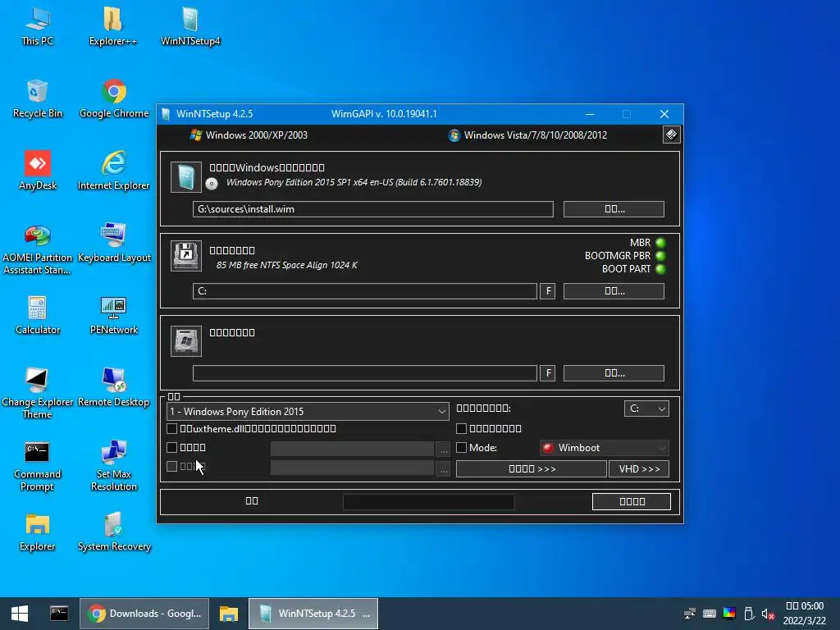Click the USB safely remove tray icon
The width and height of the screenshot is (840, 630).
pos(749,614)
